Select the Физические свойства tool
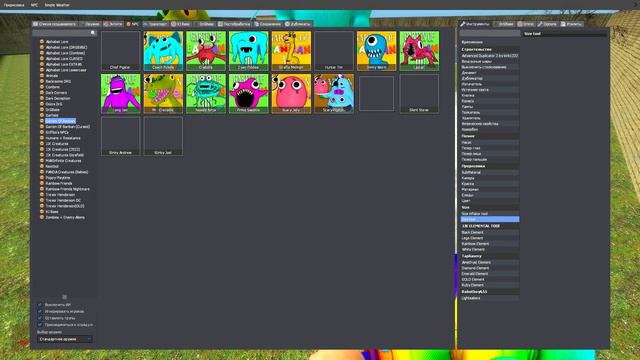640x360 pixels. [x=490, y=124]
